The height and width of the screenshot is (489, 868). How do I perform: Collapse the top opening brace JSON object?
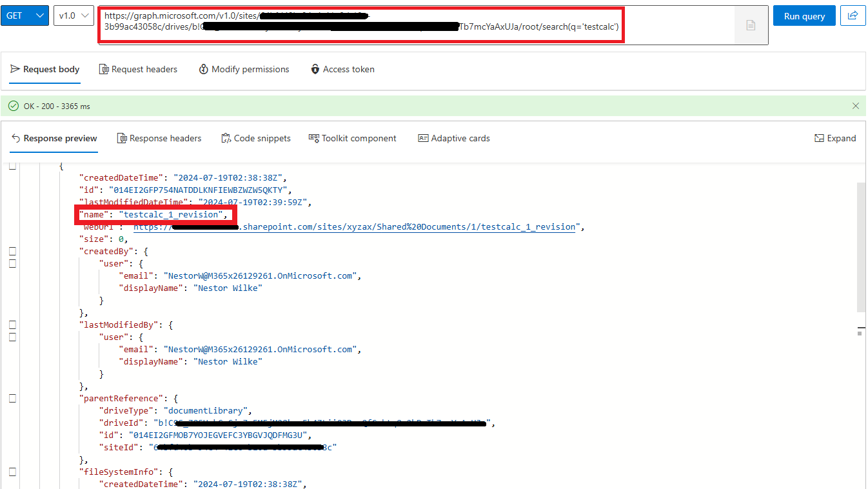(12, 166)
